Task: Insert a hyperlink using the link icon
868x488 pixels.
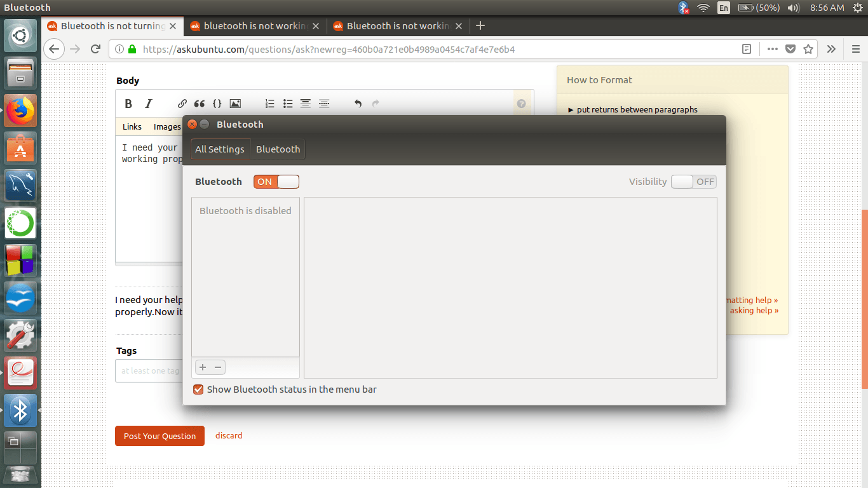Action: point(182,104)
